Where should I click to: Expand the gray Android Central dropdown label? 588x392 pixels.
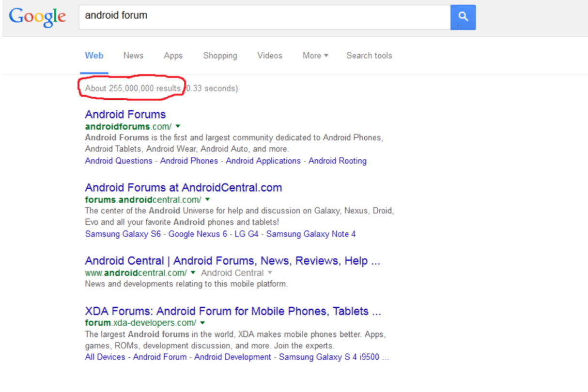[236, 273]
